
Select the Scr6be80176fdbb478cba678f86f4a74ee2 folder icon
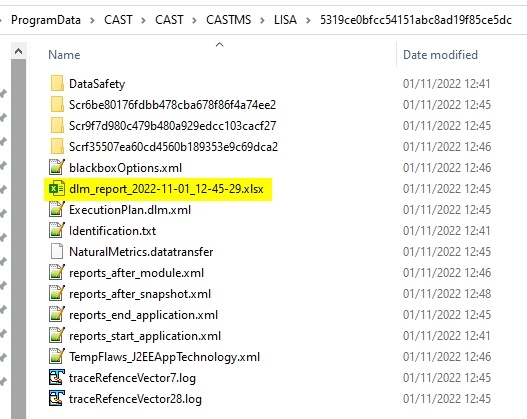(x=57, y=104)
